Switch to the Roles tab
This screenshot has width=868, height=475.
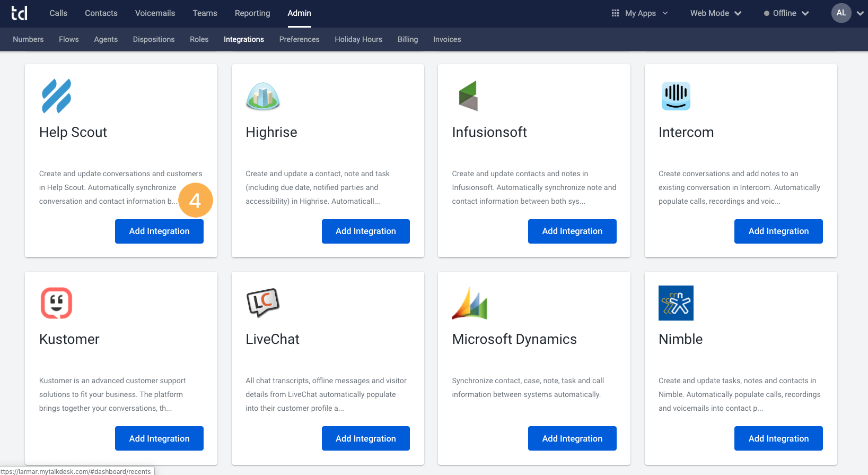point(199,39)
